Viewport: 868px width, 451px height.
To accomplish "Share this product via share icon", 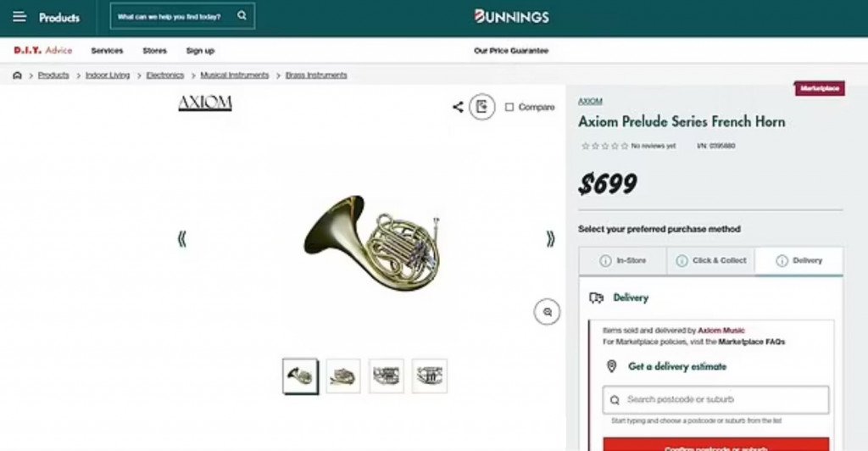I will pos(458,107).
